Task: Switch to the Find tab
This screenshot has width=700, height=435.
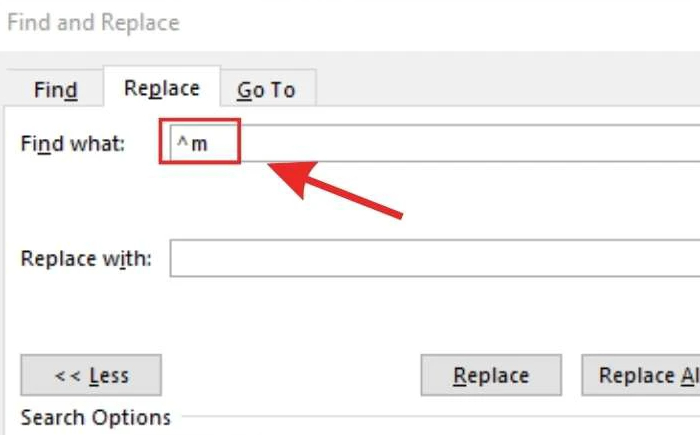Action: tap(55, 89)
